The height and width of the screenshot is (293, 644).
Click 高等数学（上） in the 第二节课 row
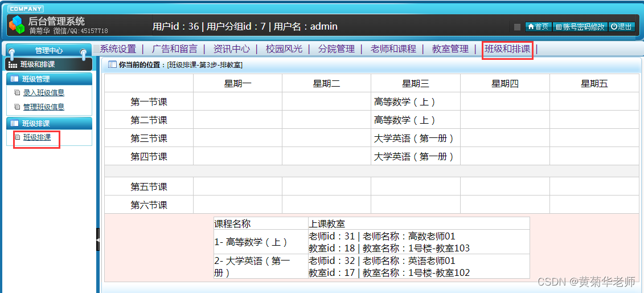404,120
